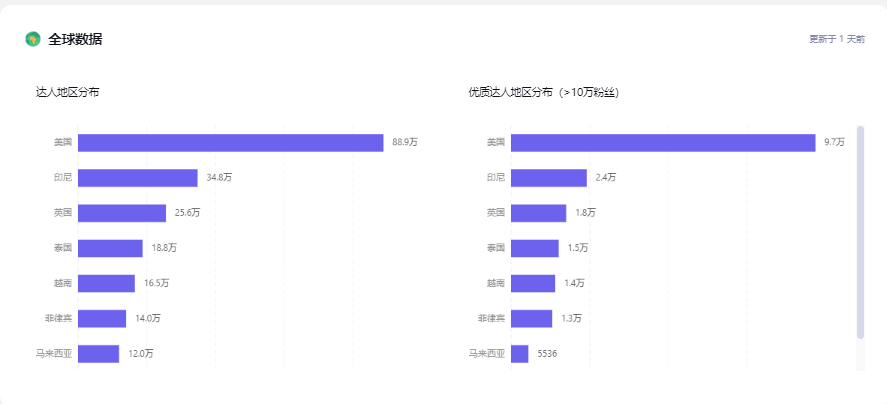The width and height of the screenshot is (887, 404).
Task: Click the 印尼 bar showing 2.4万
Action: click(549, 178)
